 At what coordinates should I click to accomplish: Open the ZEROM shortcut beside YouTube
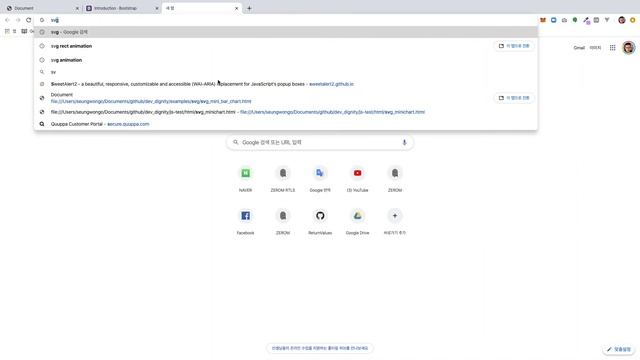coord(395,179)
